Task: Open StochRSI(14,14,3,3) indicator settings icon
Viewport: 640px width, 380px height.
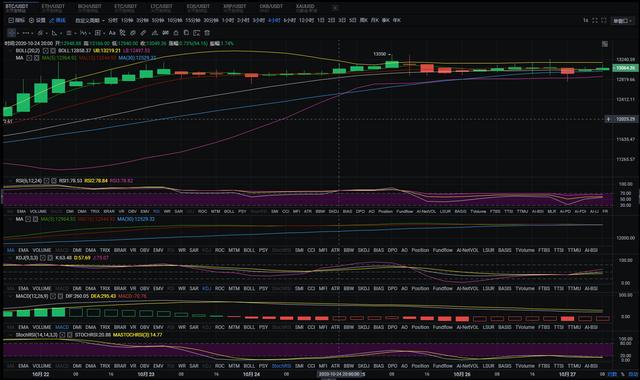Action: click(x=62, y=335)
